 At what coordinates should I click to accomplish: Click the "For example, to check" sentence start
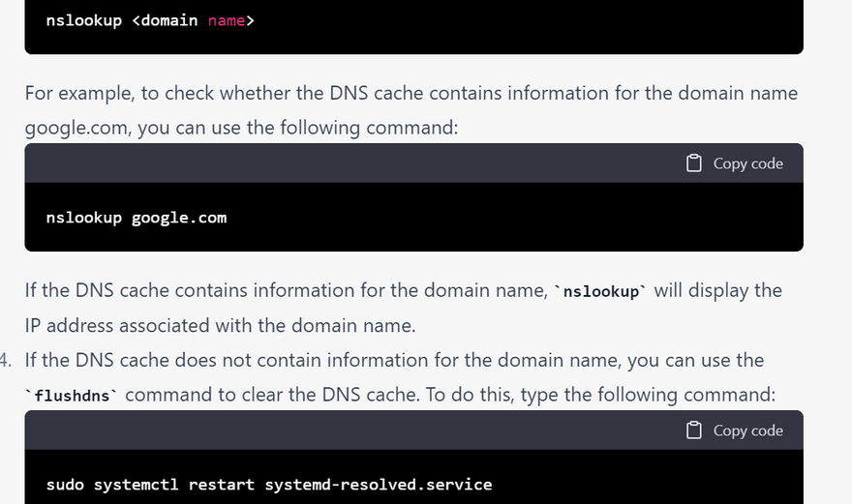click(x=106, y=93)
